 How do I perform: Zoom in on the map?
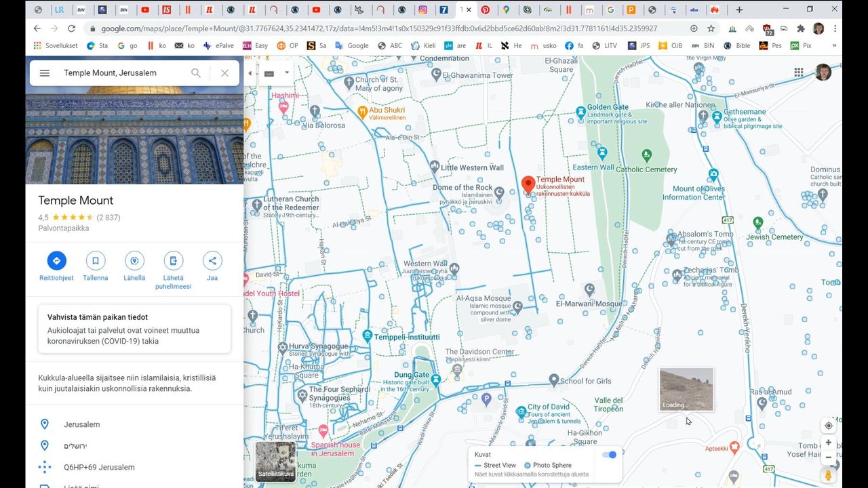point(828,443)
